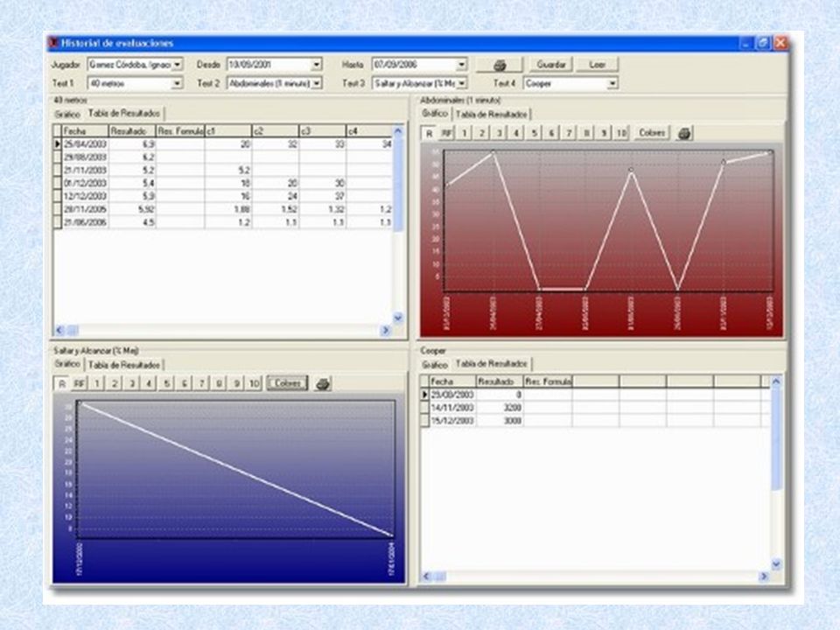This screenshot has width=840, height=630.
Task: Expand the Test 1 dropdown showing 40 metros
Action: (x=177, y=84)
